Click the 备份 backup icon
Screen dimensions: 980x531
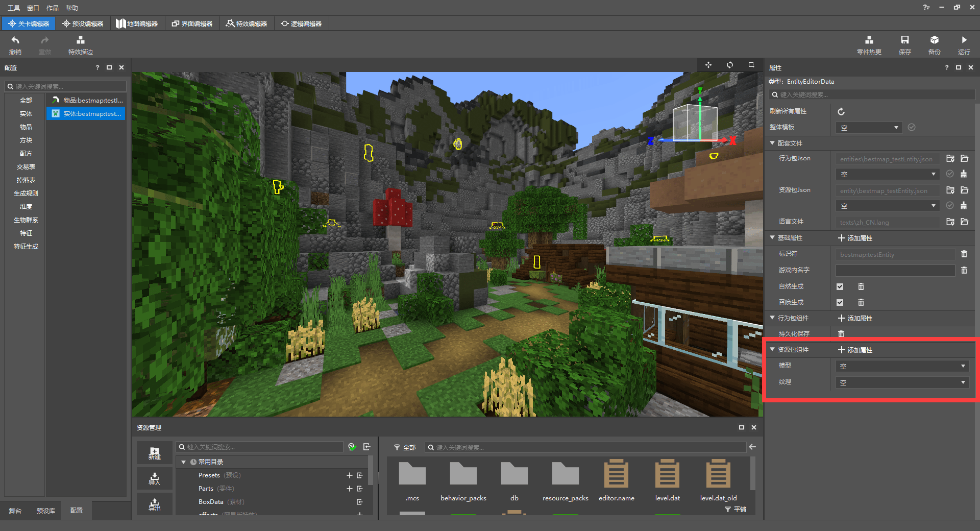934,40
